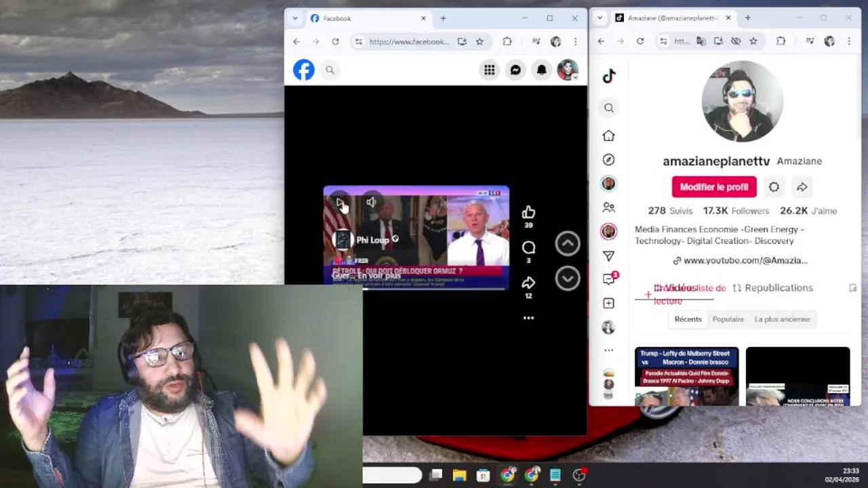This screenshot has width=868, height=488.
Task: Expand tab search dropdown in Facebook window
Action: [294, 18]
